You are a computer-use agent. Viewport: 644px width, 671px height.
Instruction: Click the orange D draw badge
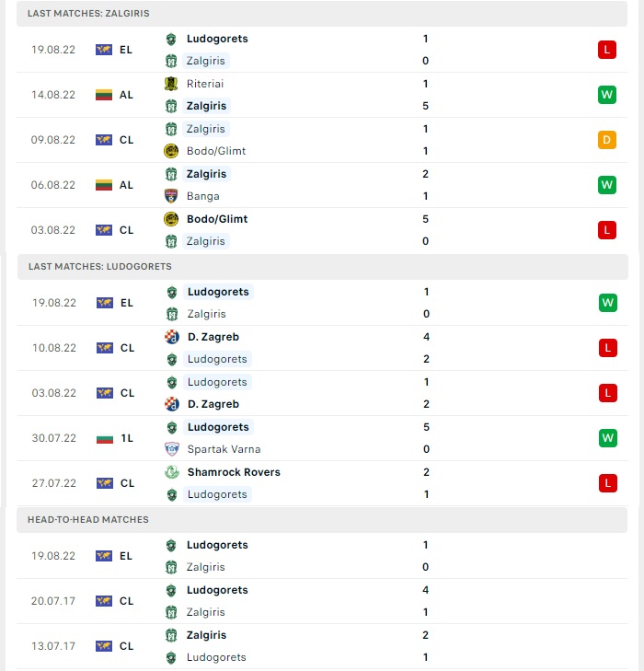coord(607,140)
